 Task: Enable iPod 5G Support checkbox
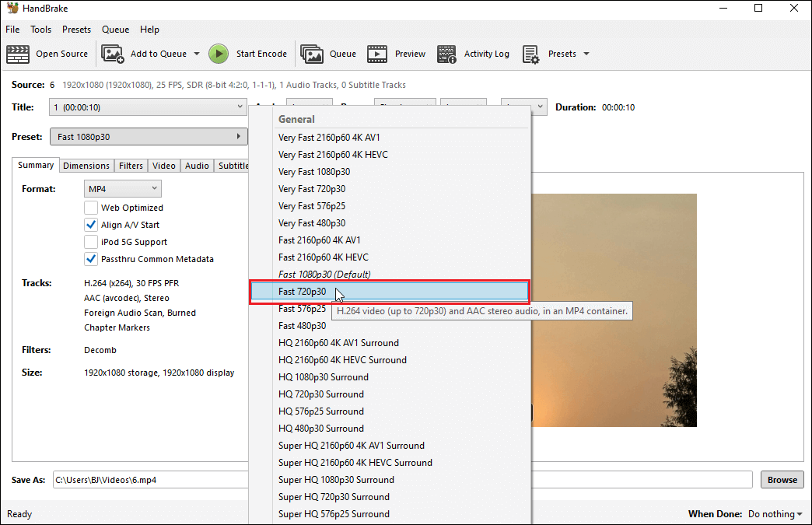(x=91, y=242)
